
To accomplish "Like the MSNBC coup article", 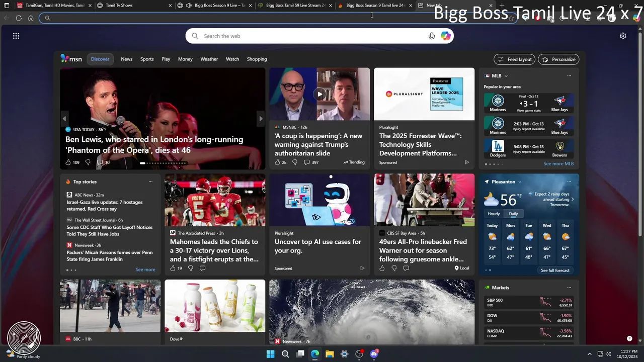I will point(277,162).
